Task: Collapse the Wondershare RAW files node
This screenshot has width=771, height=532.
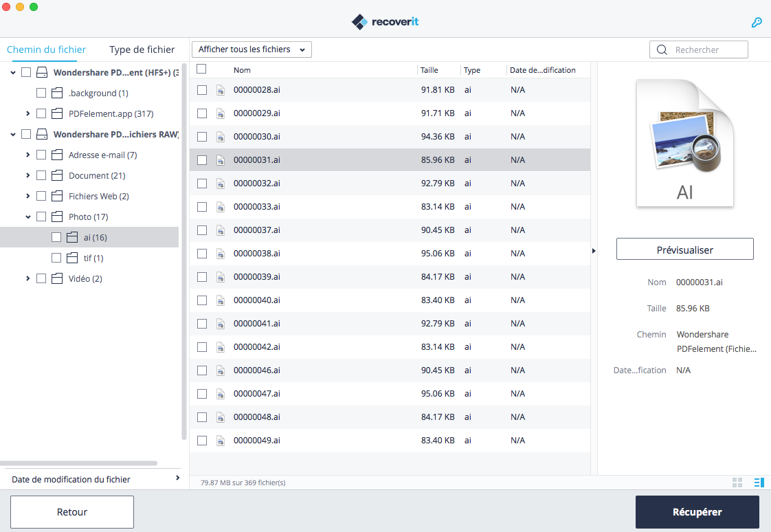Action: tap(13, 135)
